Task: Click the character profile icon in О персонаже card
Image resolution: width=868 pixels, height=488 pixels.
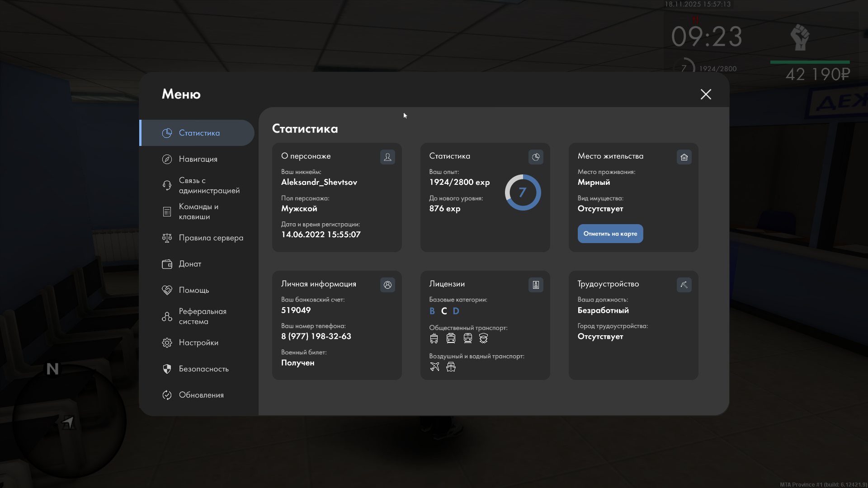Action: click(387, 157)
